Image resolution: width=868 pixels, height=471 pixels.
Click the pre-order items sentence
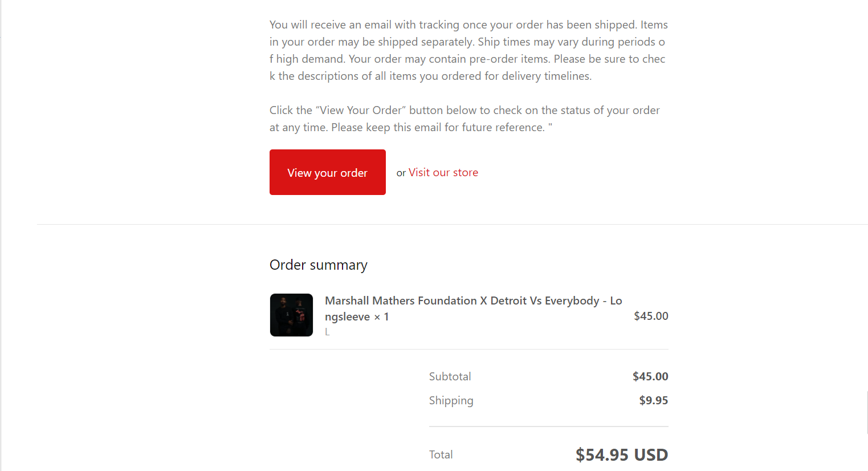(x=467, y=59)
